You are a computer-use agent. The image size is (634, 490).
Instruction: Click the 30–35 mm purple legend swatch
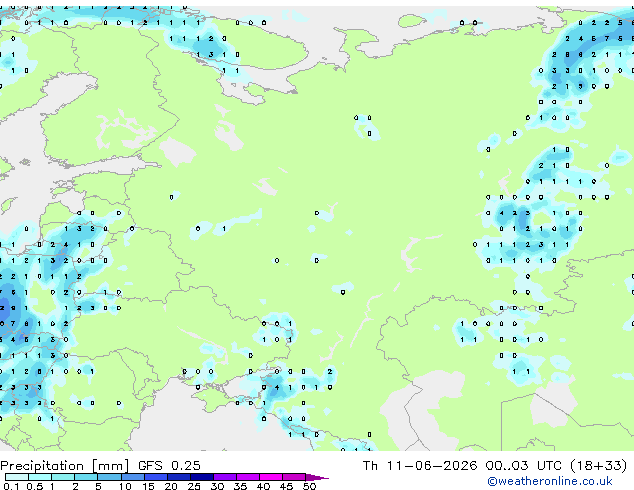225,477
